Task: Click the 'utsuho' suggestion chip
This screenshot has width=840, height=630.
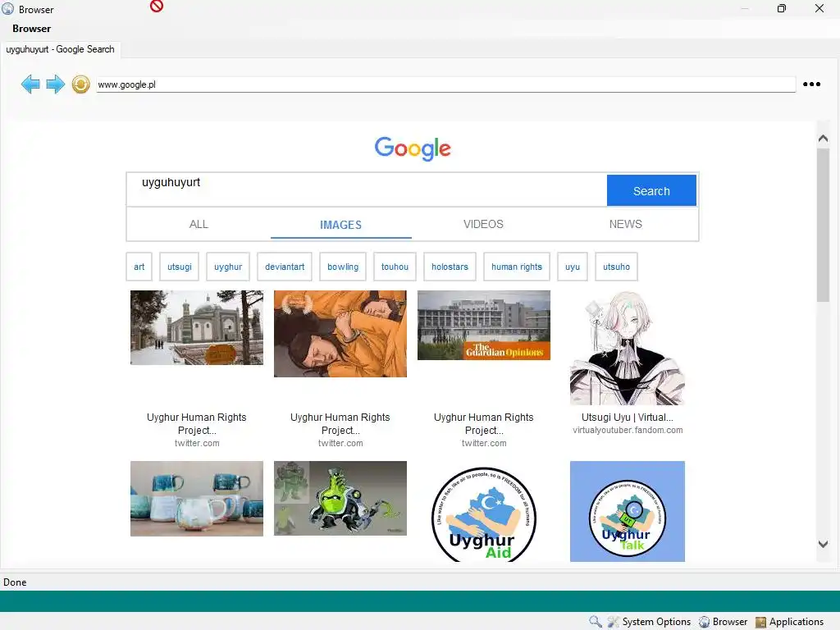Action: click(617, 267)
